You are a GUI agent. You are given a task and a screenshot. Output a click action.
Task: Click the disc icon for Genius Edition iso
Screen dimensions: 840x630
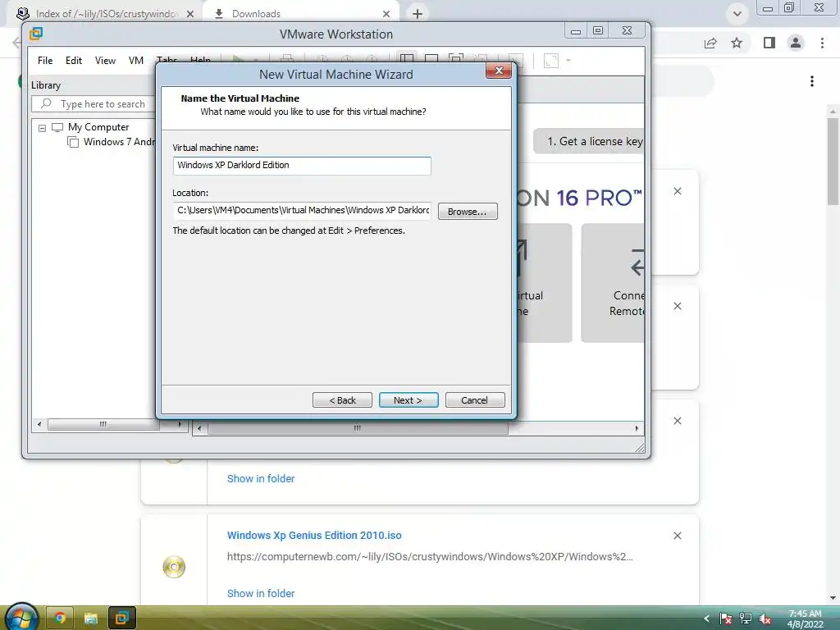point(174,567)
